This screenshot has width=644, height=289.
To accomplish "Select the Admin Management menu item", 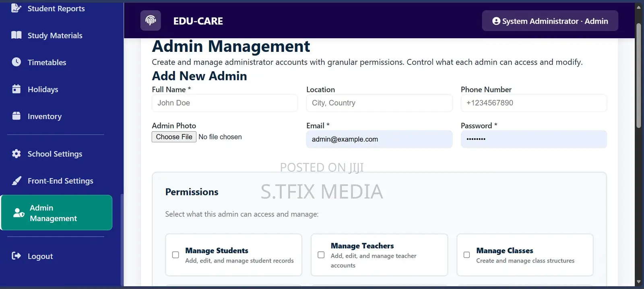I will click(56, 213).
